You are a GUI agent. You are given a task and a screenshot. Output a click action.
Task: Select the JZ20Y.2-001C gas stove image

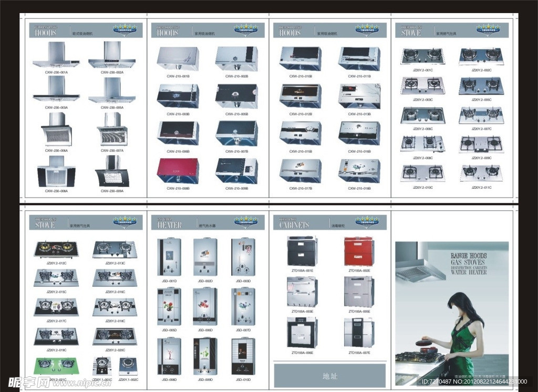(x=422, y=56)
